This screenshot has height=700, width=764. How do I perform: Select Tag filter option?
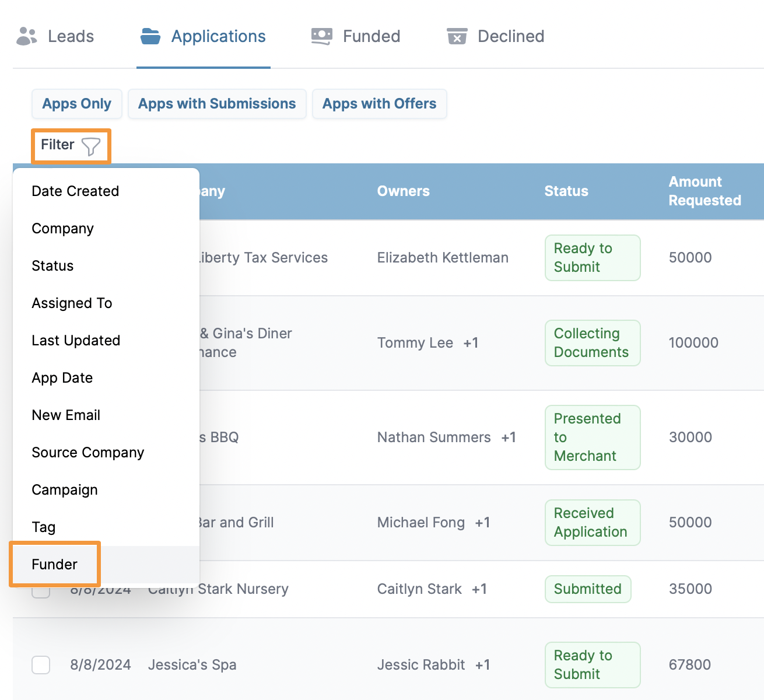pos(106,527)
